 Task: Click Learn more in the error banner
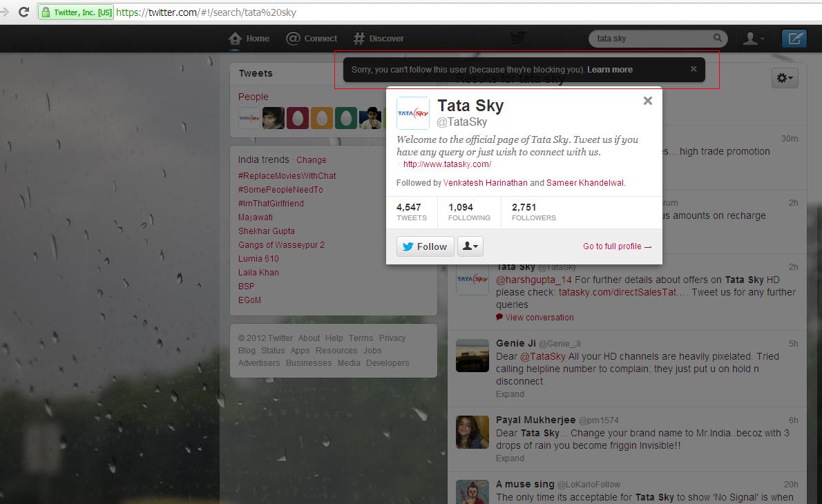click(x=609, y=70)
